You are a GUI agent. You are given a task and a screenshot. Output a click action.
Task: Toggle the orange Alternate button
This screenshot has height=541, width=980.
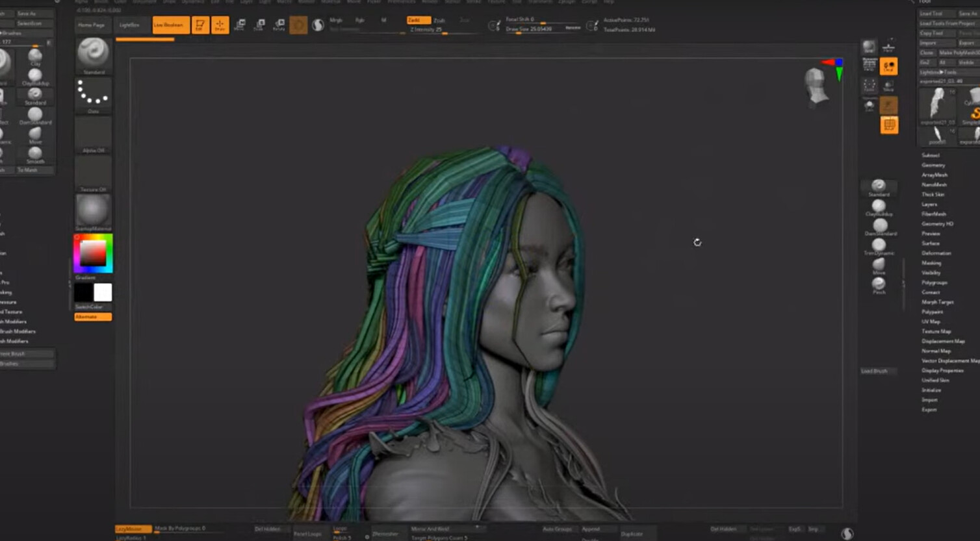point(93,317)
